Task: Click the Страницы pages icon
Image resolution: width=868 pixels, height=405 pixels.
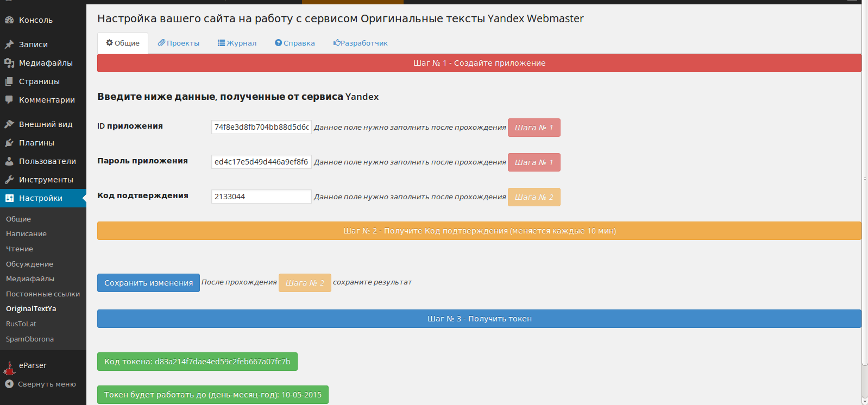Action: pos(9,81)
